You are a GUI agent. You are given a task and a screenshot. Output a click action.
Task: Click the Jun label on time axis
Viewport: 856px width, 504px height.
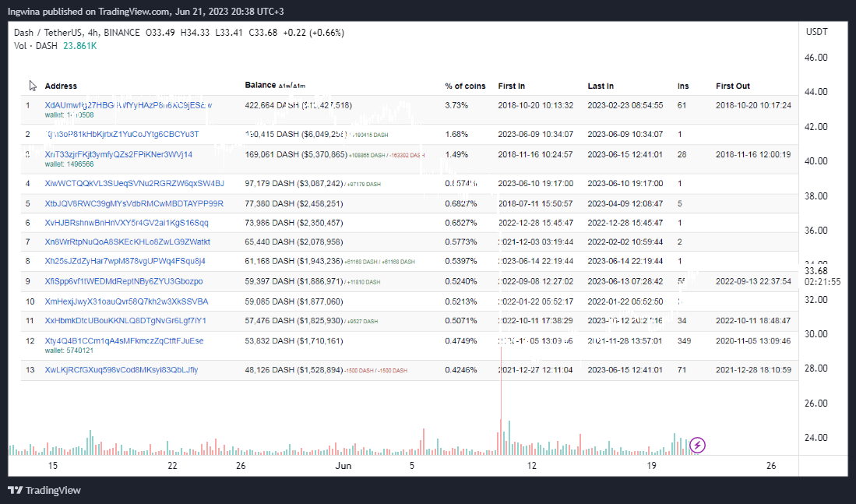343,466
